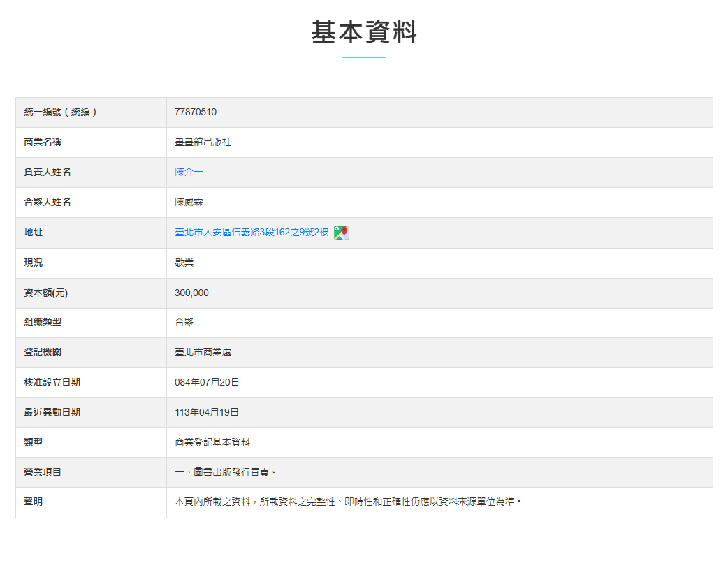Screen dimensions: 728x565
Task: Click the type value 商業登記基本資料
Action: [212, 442]
